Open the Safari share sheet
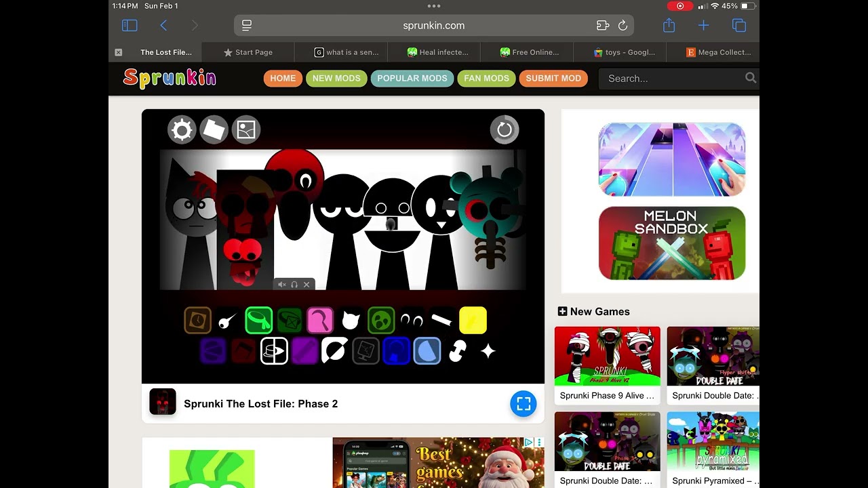Image resolution: width=868 pixels, height=488 pixels. [x=669, y=25]
